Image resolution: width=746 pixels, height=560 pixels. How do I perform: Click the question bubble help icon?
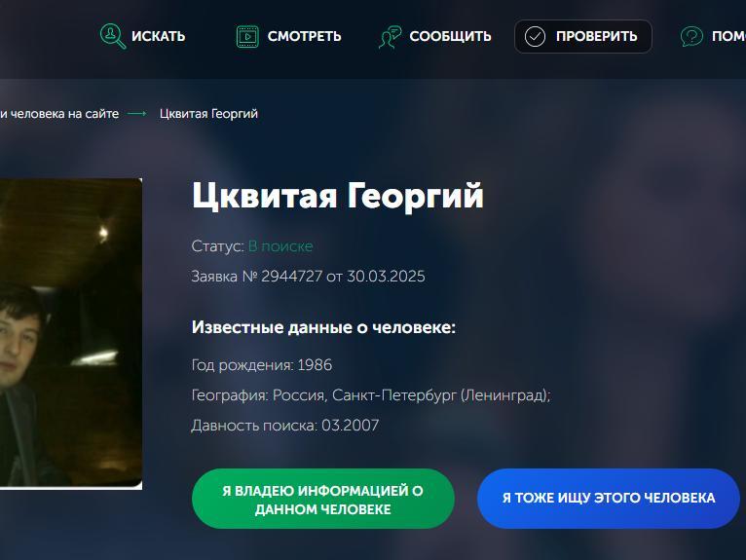pos(691,37)
